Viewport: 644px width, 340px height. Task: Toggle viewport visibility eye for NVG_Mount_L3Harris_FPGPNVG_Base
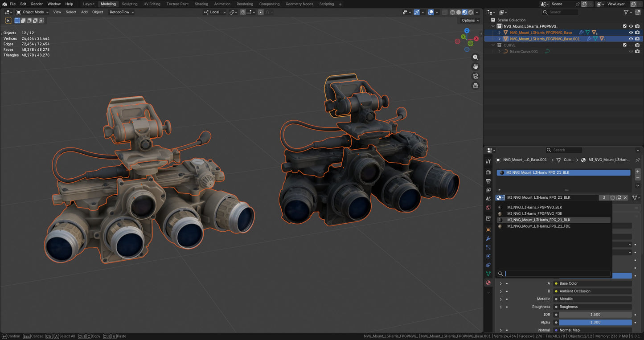pyautogui.click(x=631, y=32)
